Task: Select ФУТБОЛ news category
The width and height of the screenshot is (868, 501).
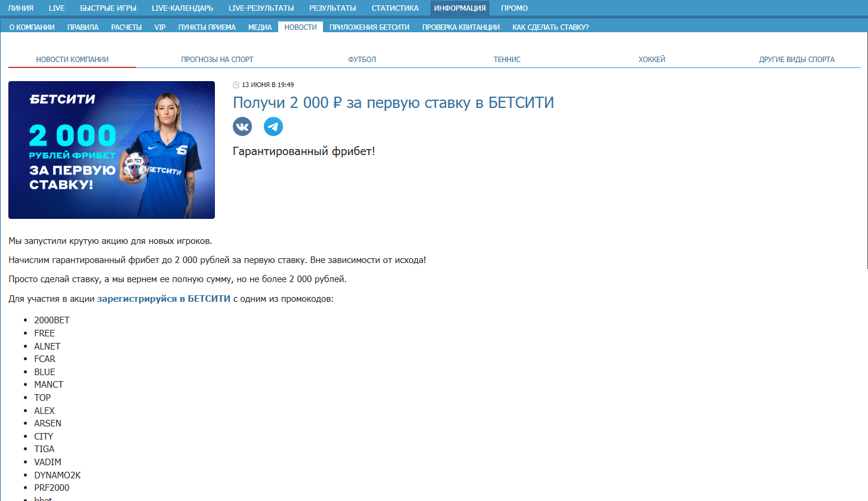Action: click(362, 60)
